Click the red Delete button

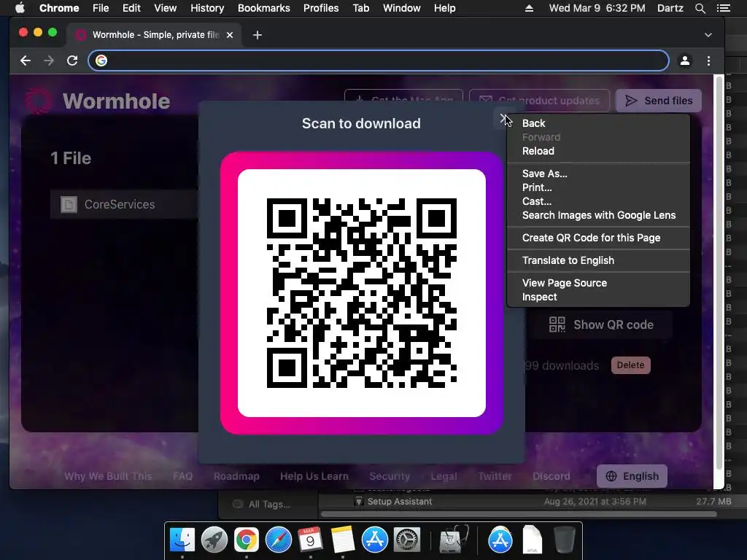pos(630,365)
